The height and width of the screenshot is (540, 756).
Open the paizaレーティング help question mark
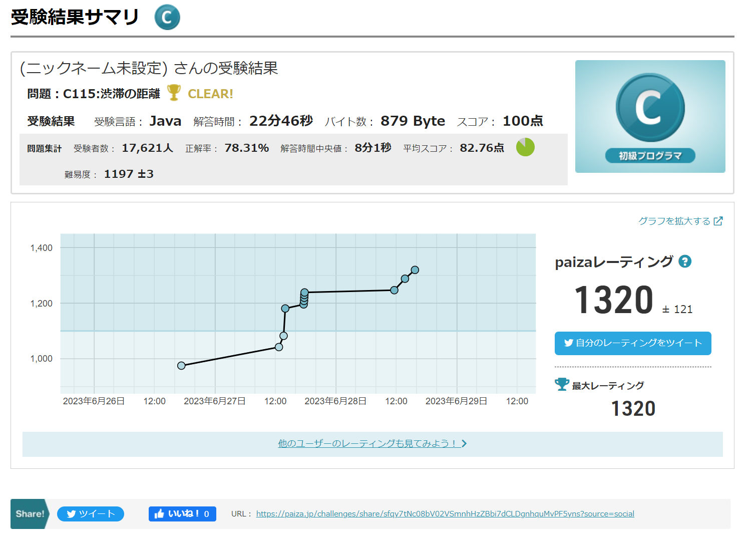(684, 261)
